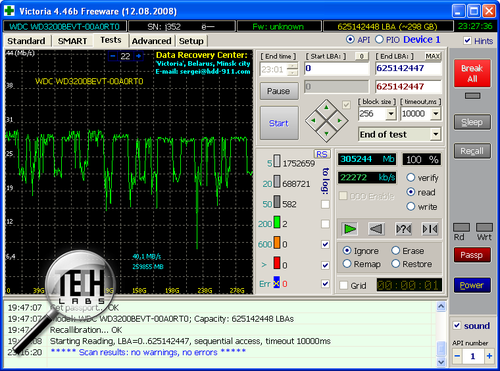This screenshot has height=371, width=500.
Task: Click the blue Power button
Action: click(x=472, y=285)
